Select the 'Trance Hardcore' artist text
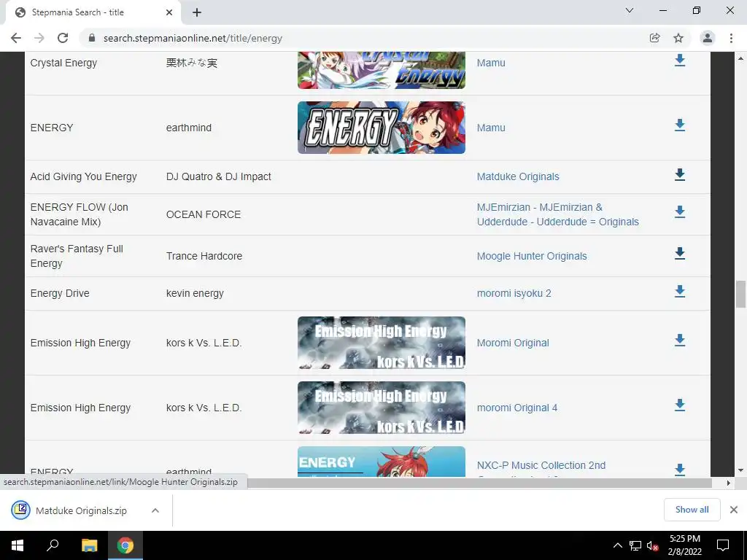 pyautogui.click(x=204, y=256)
